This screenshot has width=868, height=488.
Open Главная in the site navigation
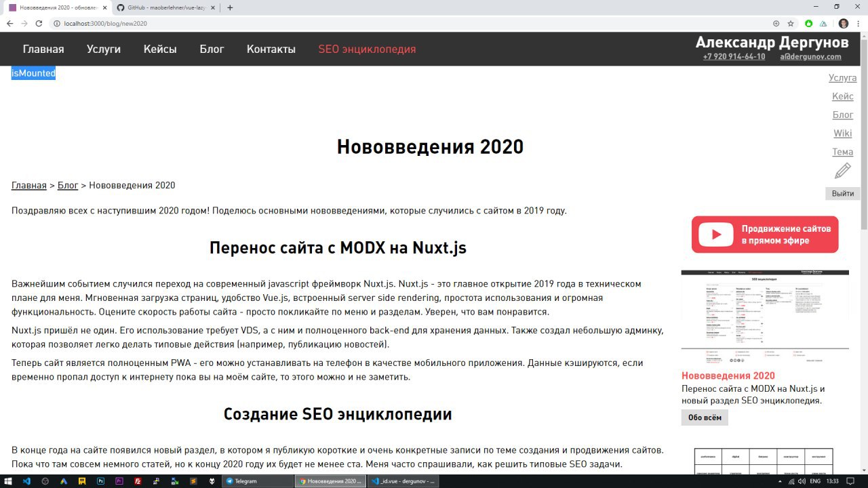click(x=43, y=49)
